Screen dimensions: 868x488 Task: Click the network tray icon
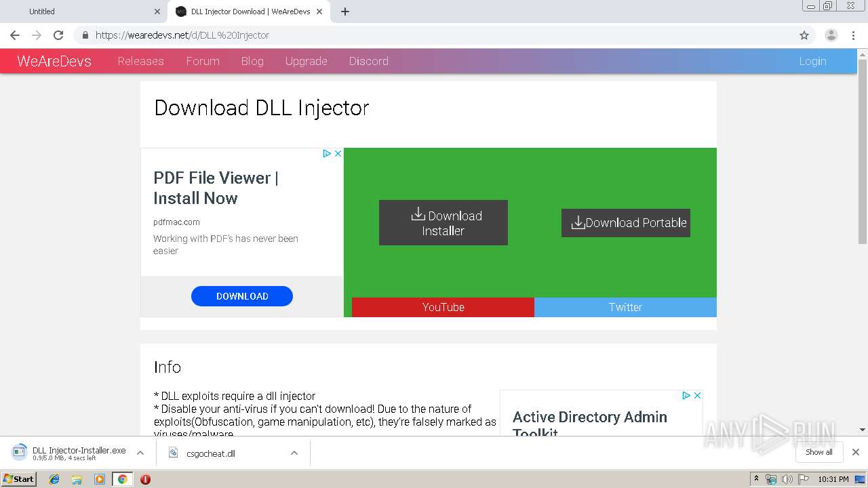[x=771, y=479]
